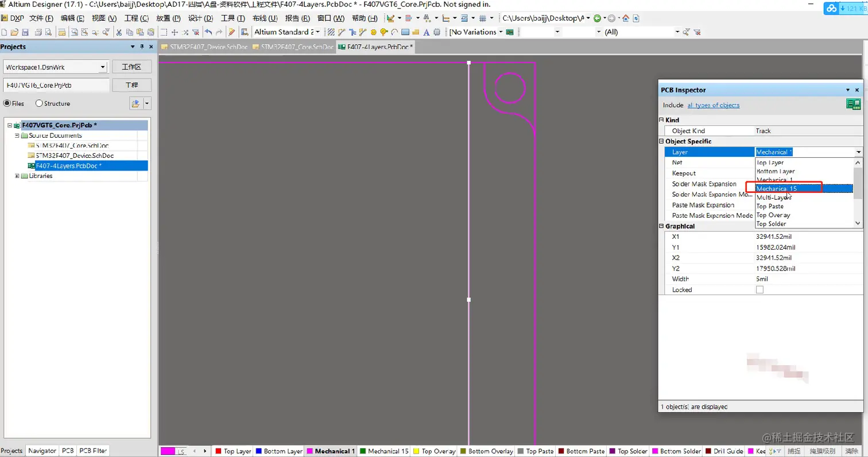
Task: Select the place arc tool
Action: click(x=395, y=32)
